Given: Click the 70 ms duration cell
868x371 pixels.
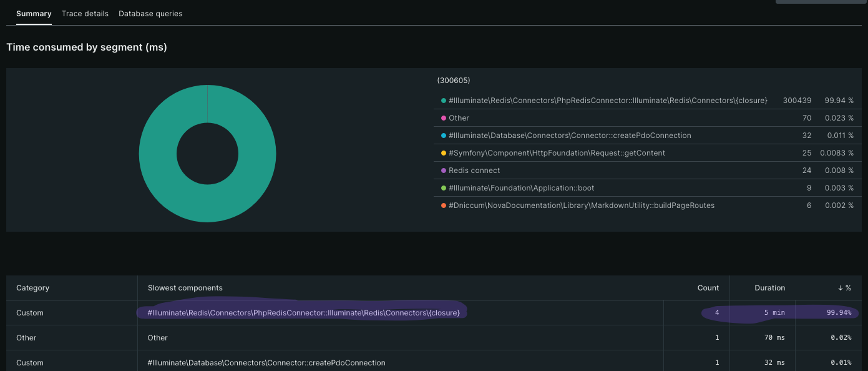Looking at the screenshot, I should tap(773, 337).
